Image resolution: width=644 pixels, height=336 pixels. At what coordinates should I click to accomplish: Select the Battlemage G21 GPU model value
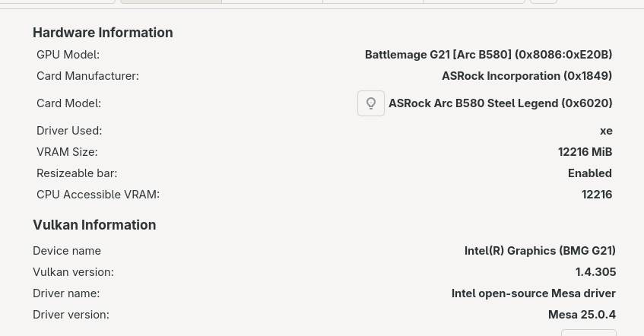tap(488, 55)
